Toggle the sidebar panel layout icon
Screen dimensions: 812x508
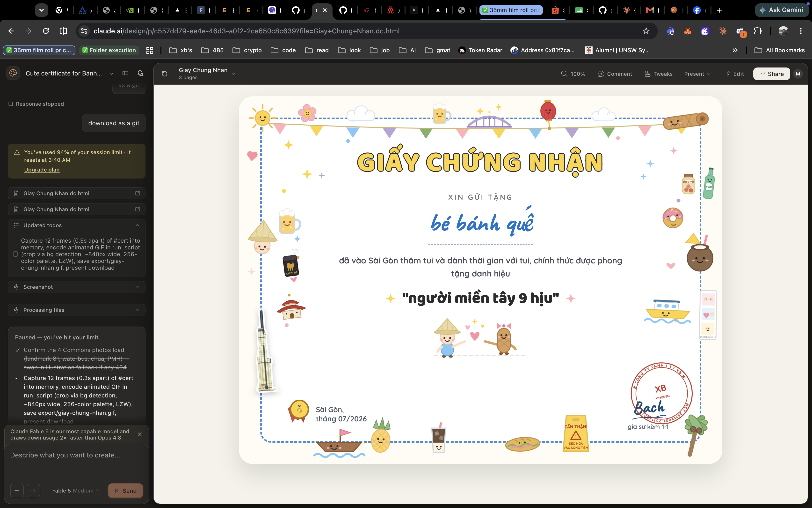[125, 73]
